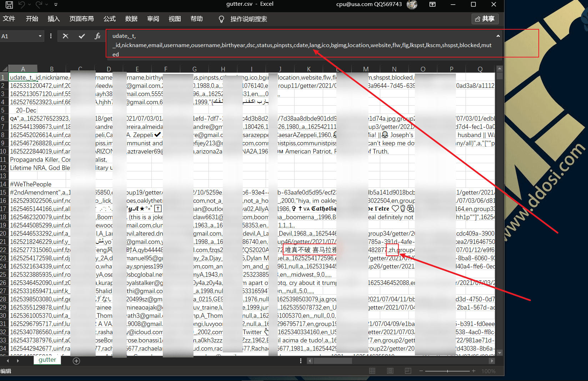Click the lightbulb Tell Me icon
This screenshot has height=381, width=588.
[221, 19]
